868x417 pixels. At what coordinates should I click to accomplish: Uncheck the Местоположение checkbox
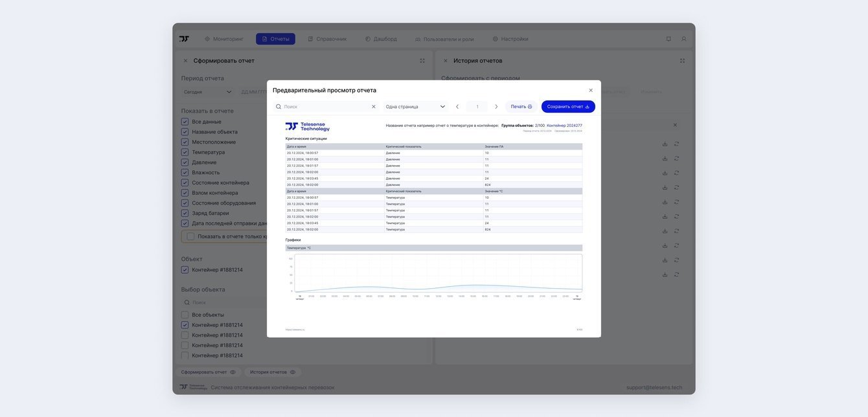pos(185,142)
